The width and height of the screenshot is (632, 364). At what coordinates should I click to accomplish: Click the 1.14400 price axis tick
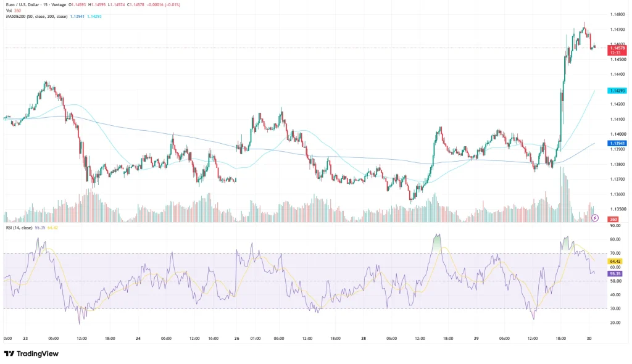tap(618, 74)
